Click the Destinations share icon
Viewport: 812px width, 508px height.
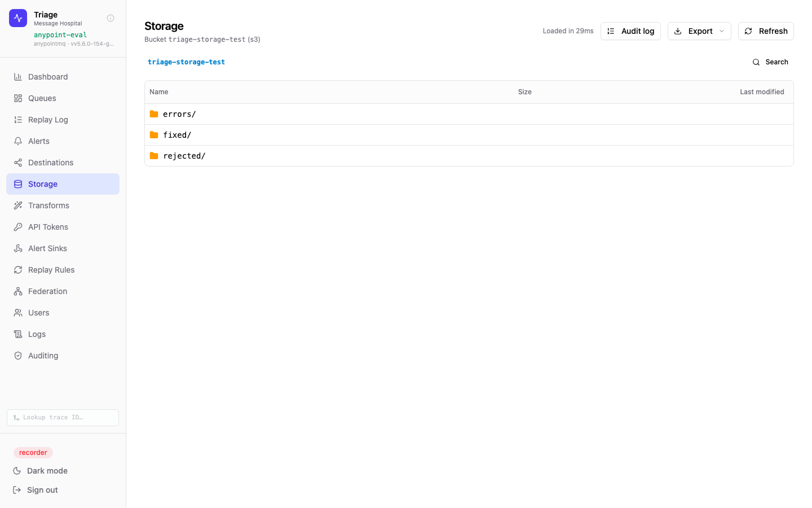click(18, 163)
